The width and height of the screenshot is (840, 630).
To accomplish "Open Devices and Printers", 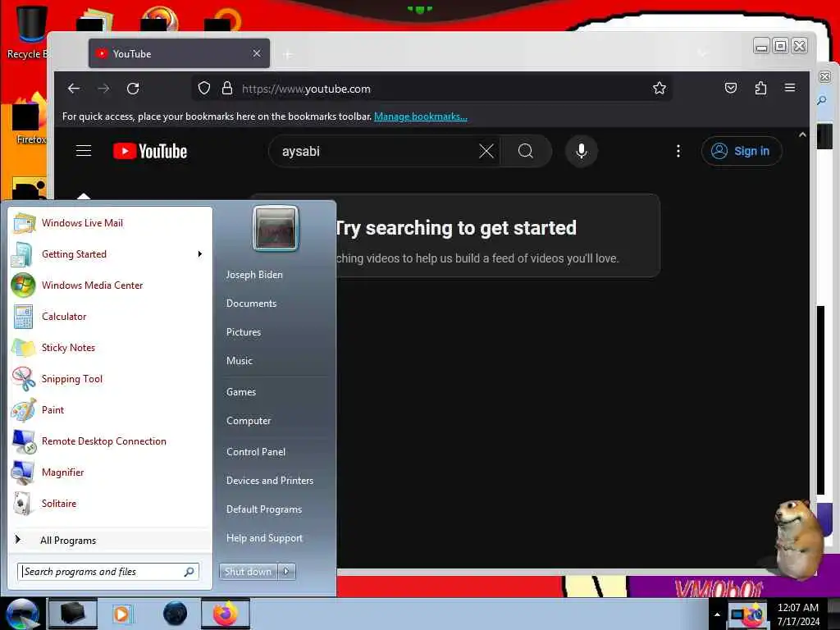I will (270, 481).
